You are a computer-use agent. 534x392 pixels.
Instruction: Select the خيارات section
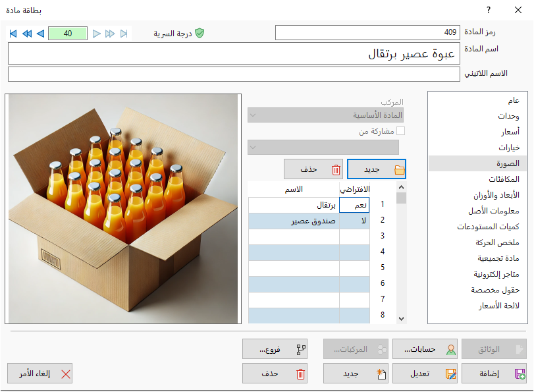point(478,148)
